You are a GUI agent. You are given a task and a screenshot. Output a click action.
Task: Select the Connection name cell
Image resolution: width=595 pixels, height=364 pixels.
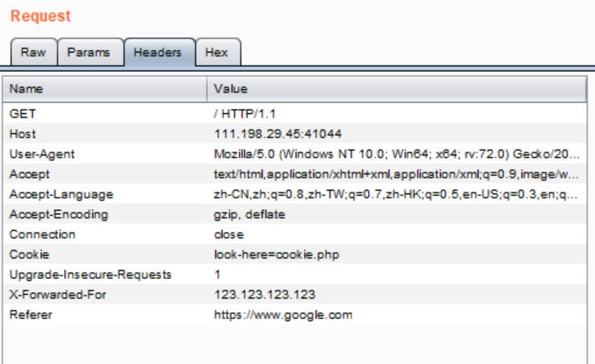pyautogui.click(x=105, y=234)
